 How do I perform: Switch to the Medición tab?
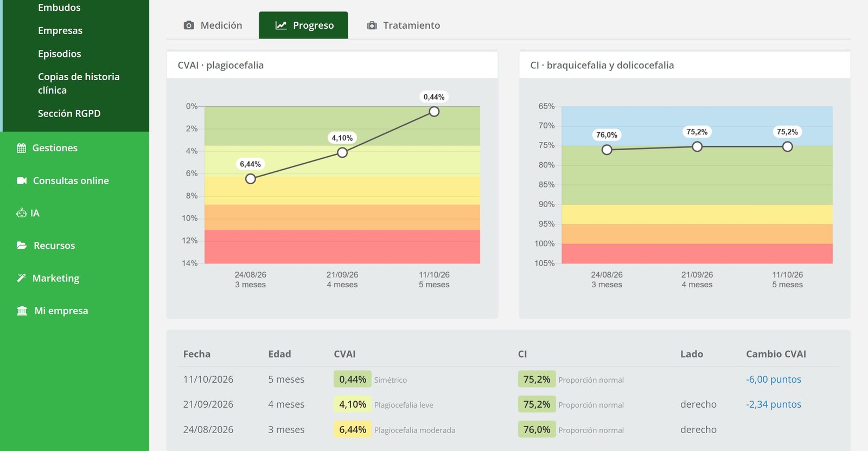coord(213,25)
